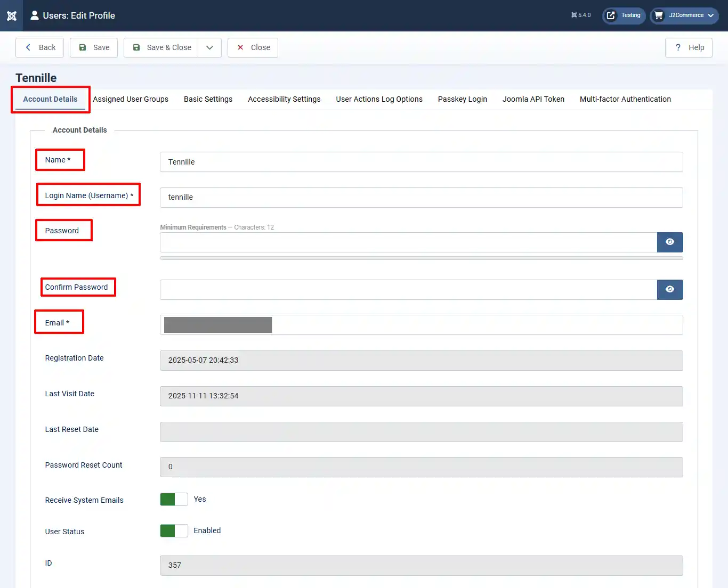
Task: Click the Tennille page heading
Action: click(36, 78)
